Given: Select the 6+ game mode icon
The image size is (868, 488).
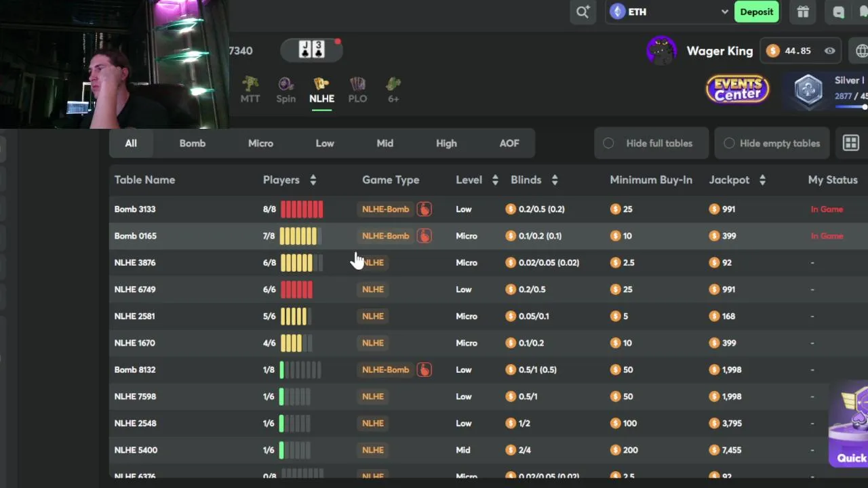Looking at the screenshot, I should point(393,90).
